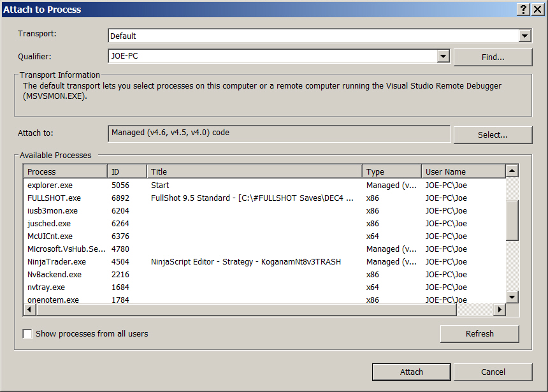Image resolution: width=548 pixels, height=392 pixels.
Task: Sort by the ID column header
Action: pos(127,171)
